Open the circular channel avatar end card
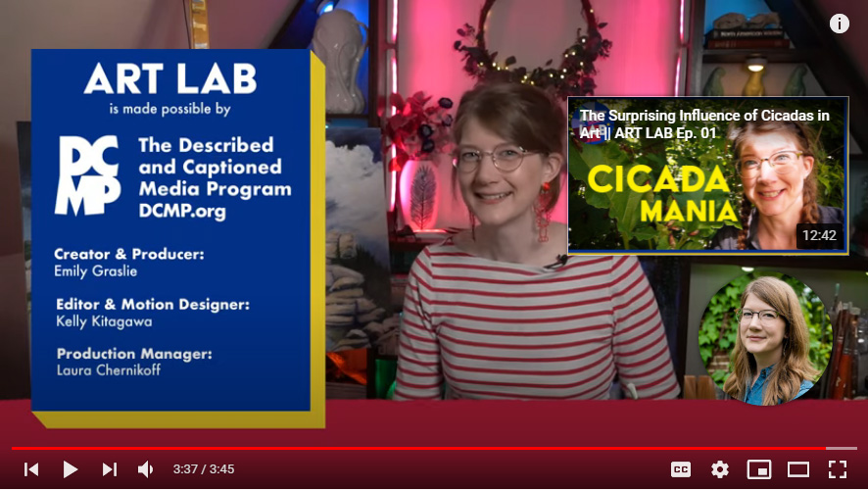Image resolution: width=868 pixels, height=490 pixels. tap(766, 338)
